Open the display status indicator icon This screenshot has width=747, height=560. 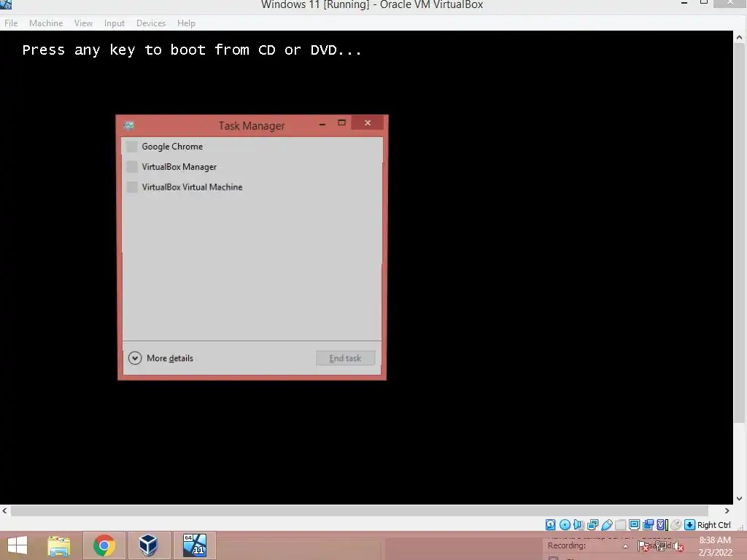634,525
